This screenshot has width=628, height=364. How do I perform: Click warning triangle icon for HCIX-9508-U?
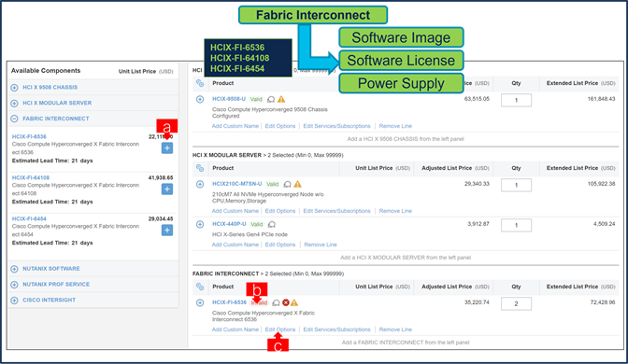(281, 99)
